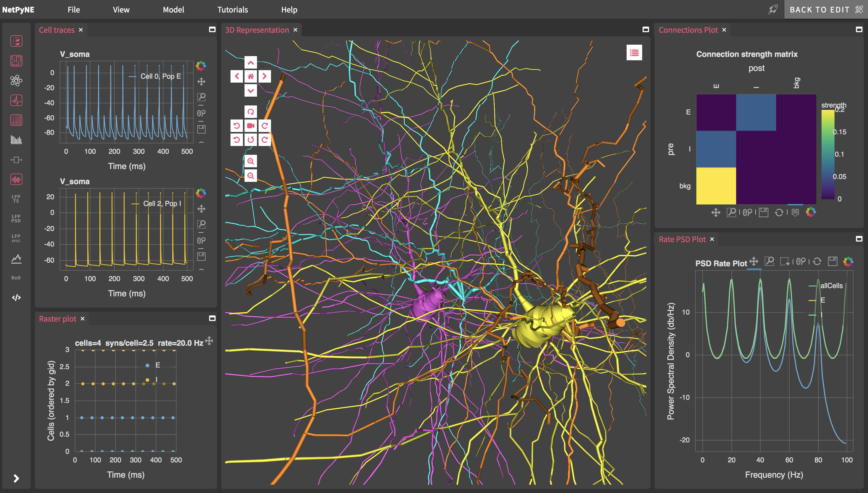This screenshot has height=493, width=868.
Task: Open the Python console code icon
Action: point(16,297)
